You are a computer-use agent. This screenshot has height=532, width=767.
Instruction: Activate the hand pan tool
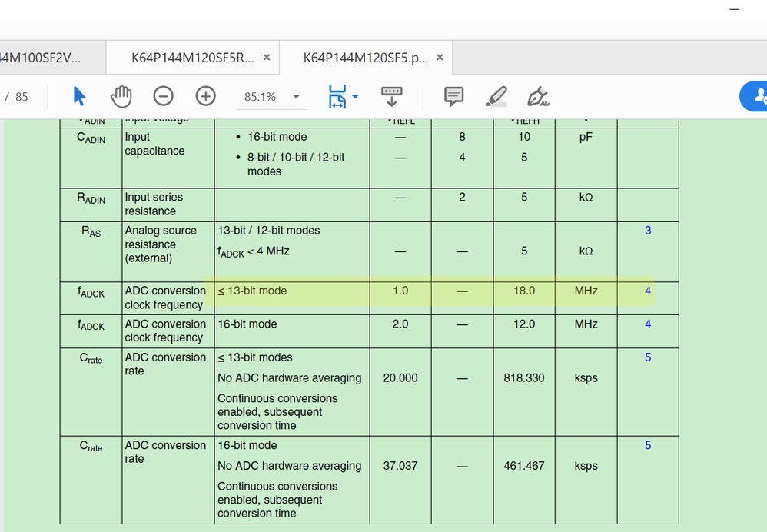pos(121,96)
